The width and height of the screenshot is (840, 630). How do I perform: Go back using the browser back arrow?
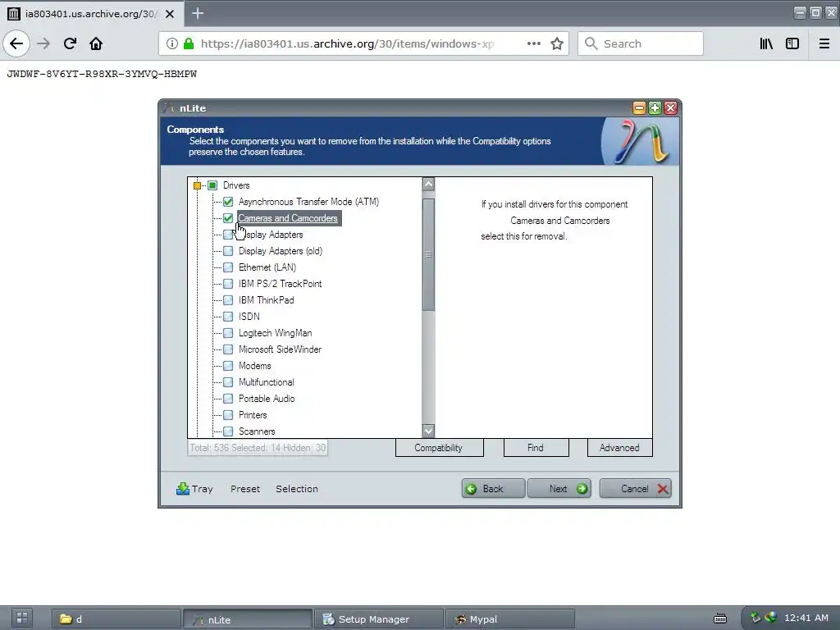coord(16,43)
